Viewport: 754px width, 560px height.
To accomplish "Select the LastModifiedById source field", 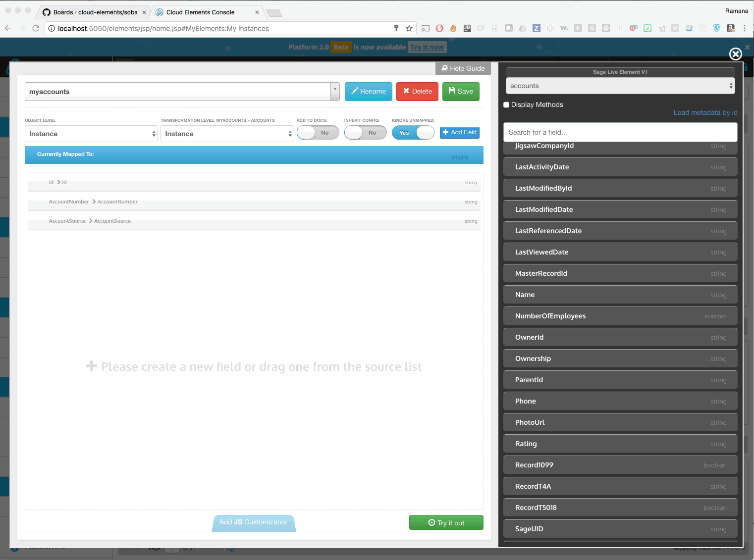I will click(x=620, y=188).
